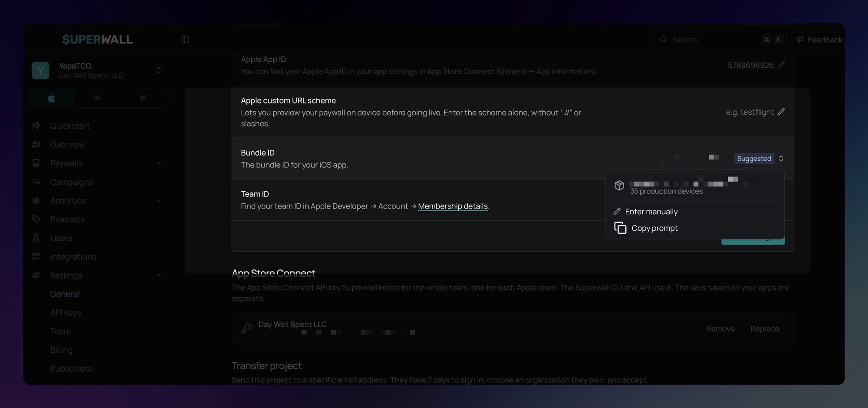Open API keys settings
868x408 pixels.
(66, 312)
